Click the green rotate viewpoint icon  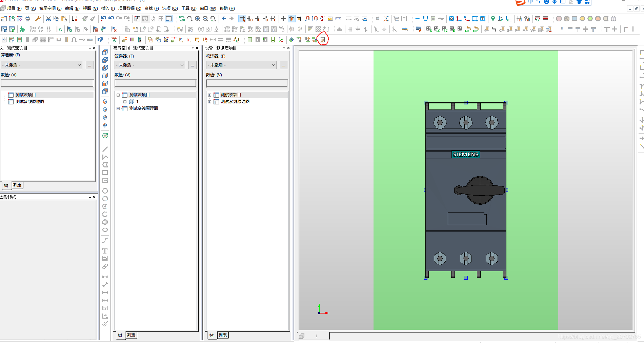[x=105, y=136]
